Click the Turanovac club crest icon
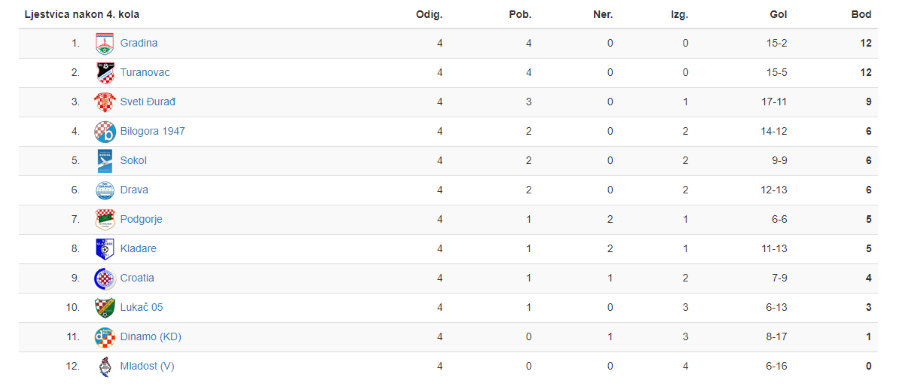900x390 pixels. [x=104, y=73]
